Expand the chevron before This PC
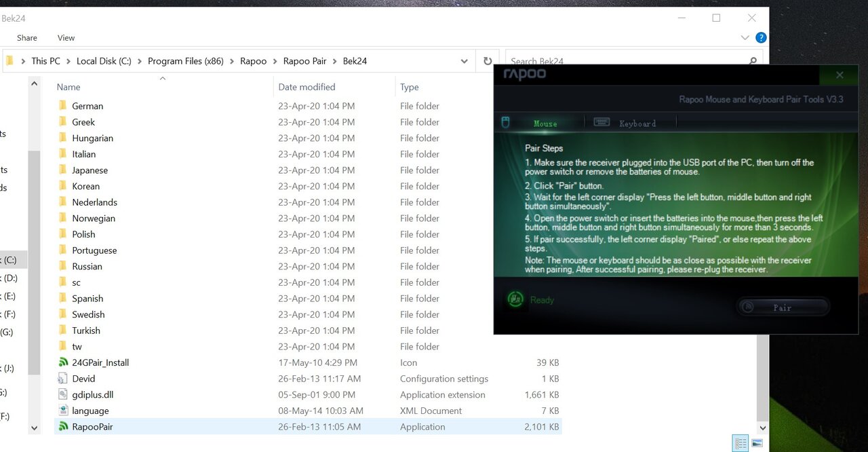 tap(22, 61)
